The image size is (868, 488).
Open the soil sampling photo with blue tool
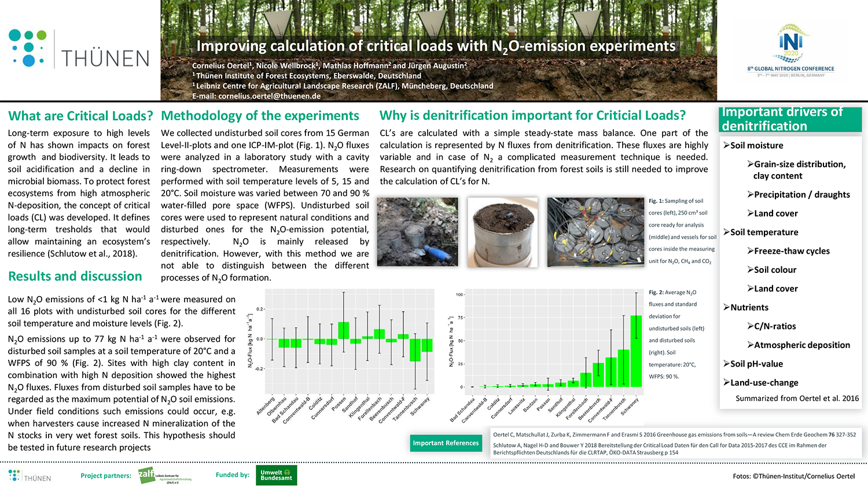tap(417, 232)
